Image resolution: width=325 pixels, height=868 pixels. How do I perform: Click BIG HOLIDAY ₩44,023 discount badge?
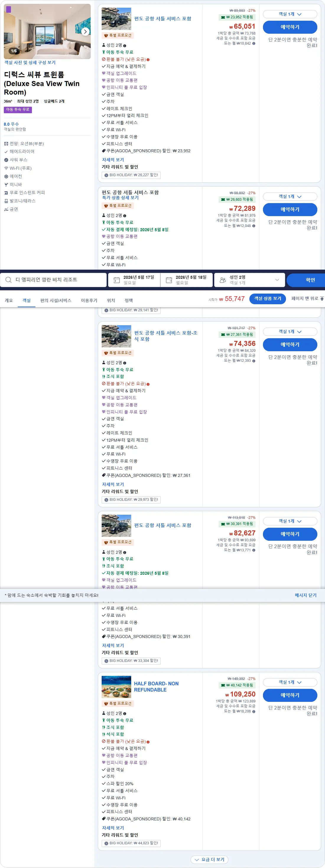click(131, 843)
